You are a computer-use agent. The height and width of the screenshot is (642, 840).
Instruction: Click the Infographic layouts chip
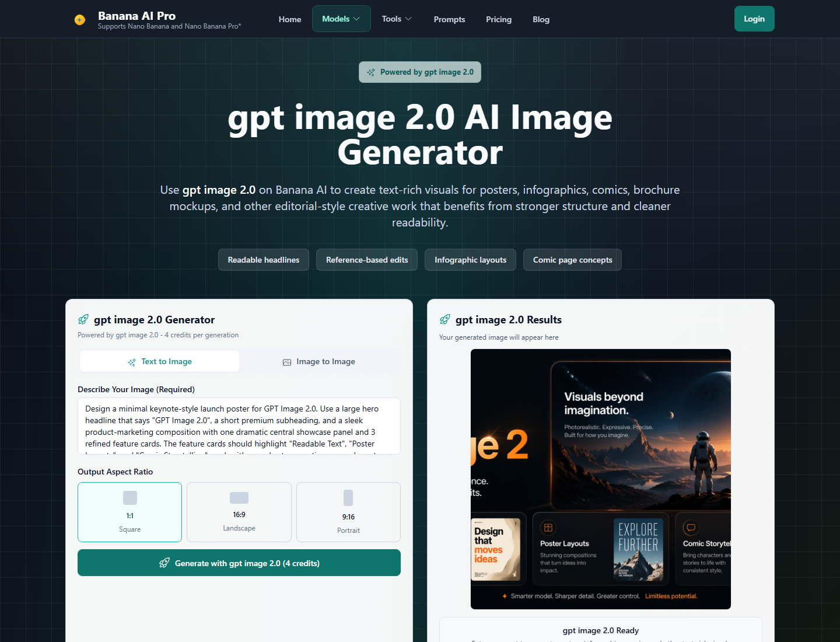coord(470,260)
